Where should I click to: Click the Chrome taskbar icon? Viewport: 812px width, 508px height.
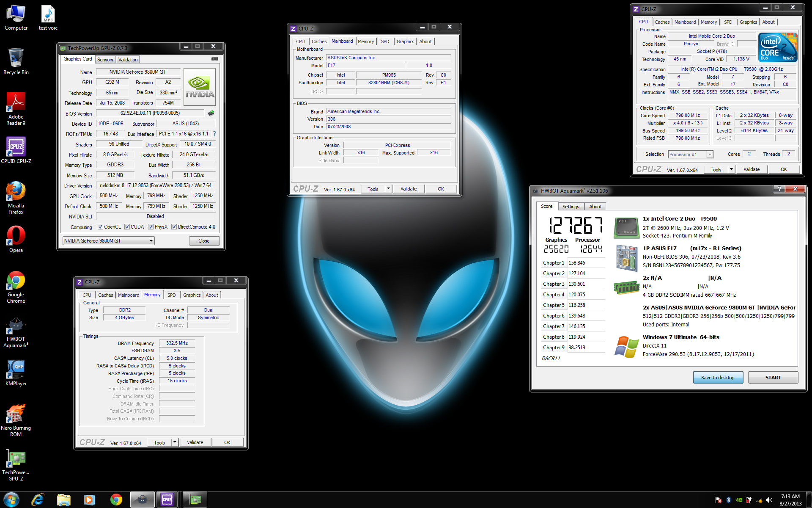click(116, 500)
